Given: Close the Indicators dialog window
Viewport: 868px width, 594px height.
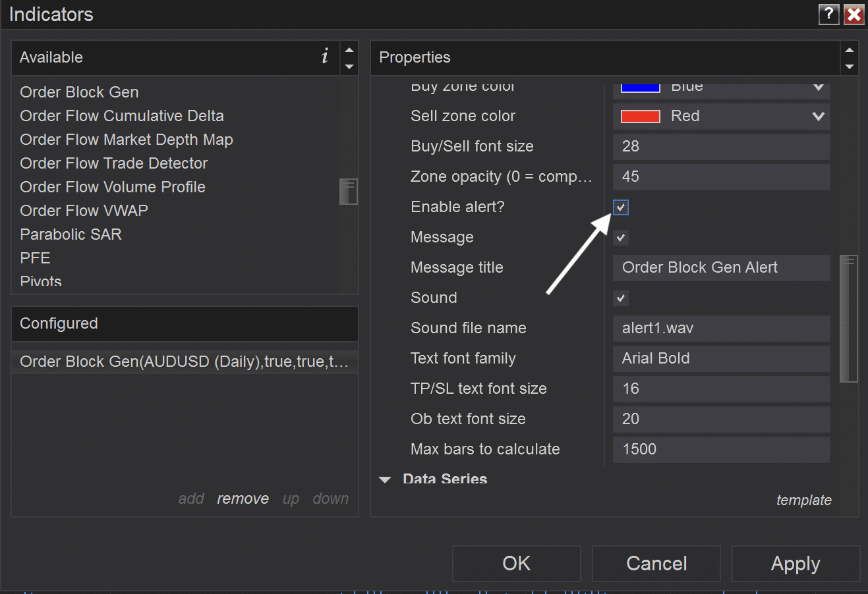Looking at the screenshot, I should click(854, 14).
